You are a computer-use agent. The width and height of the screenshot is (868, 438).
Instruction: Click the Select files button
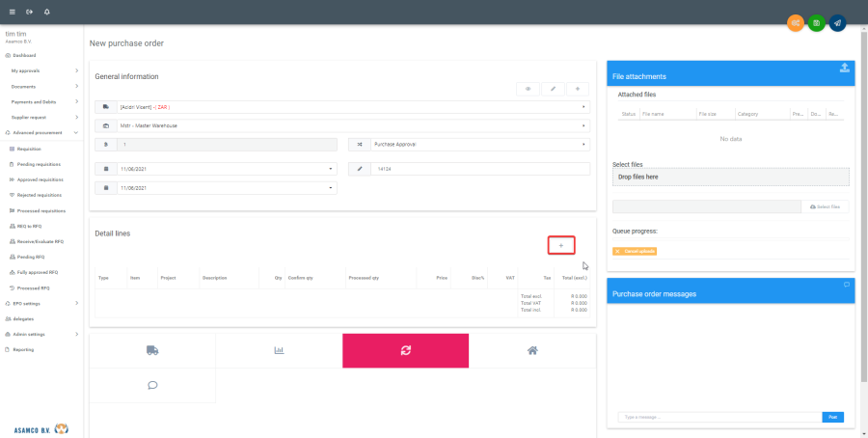pyautogui.click(x=826, y=206)
